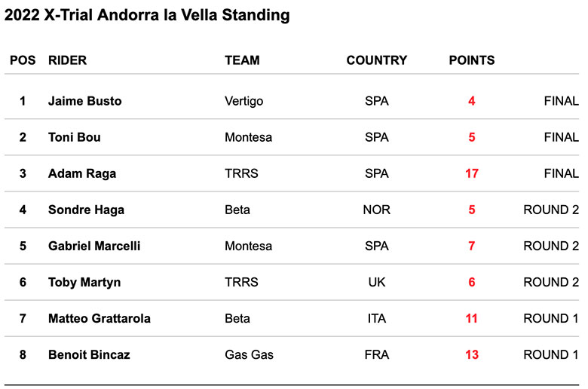Click Benoit Bincaz's 13 points value
588x389 pixels.
[472, 354]
